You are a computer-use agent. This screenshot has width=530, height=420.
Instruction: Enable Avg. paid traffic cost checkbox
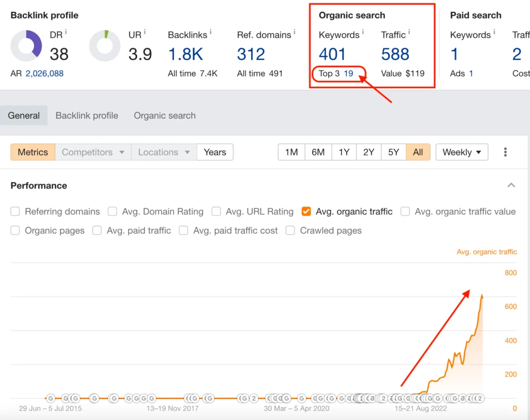pyautogui.click(x=184, y=230)
